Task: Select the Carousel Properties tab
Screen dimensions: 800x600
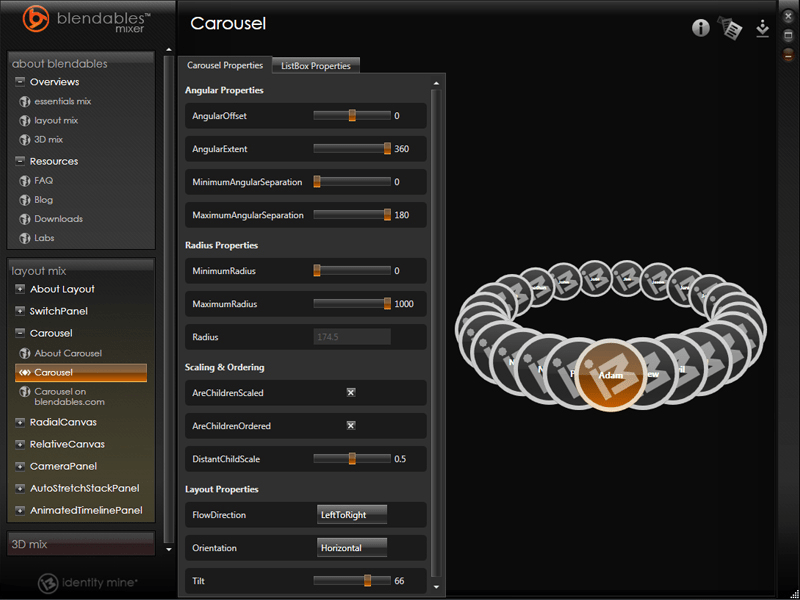Action: coord(224,65)
